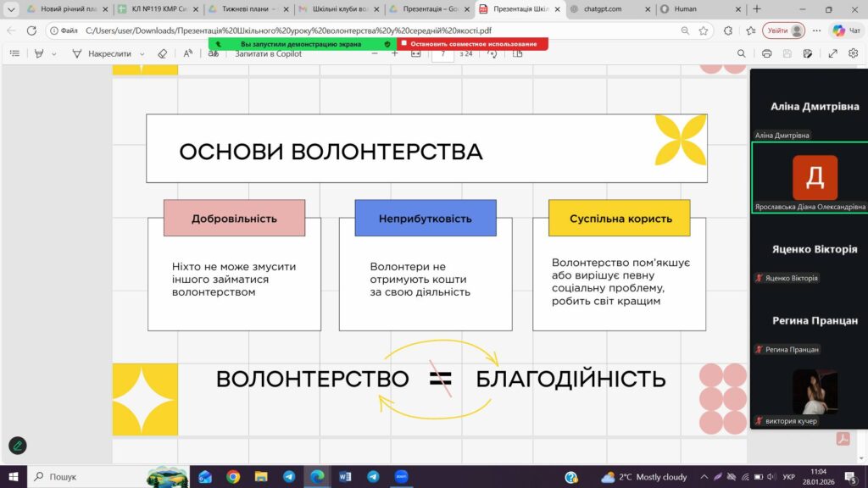868x488 pixels.
Task: Open the Zoom app in taskbar
Action: click(x=401, y=476)
